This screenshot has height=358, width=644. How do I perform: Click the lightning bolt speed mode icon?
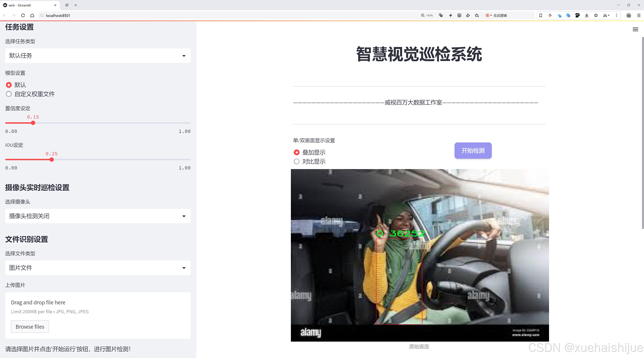(450, 16)
